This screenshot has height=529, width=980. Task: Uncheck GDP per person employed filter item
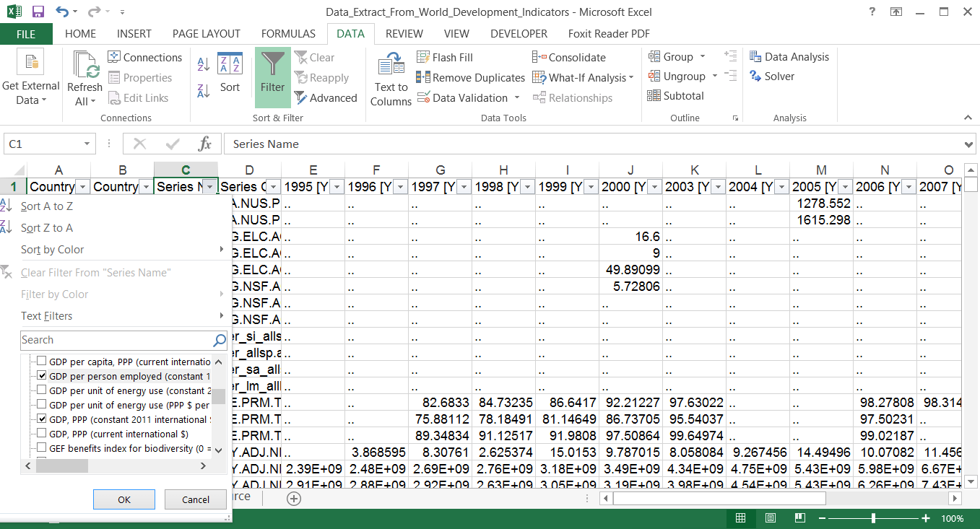pyautogui.click(x=41, y=375)
